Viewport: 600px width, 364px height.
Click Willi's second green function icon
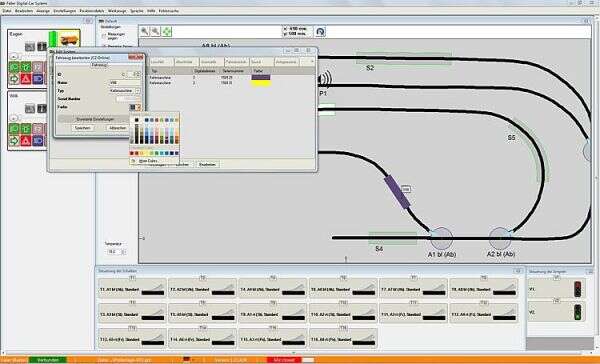[x=26, y=129]
